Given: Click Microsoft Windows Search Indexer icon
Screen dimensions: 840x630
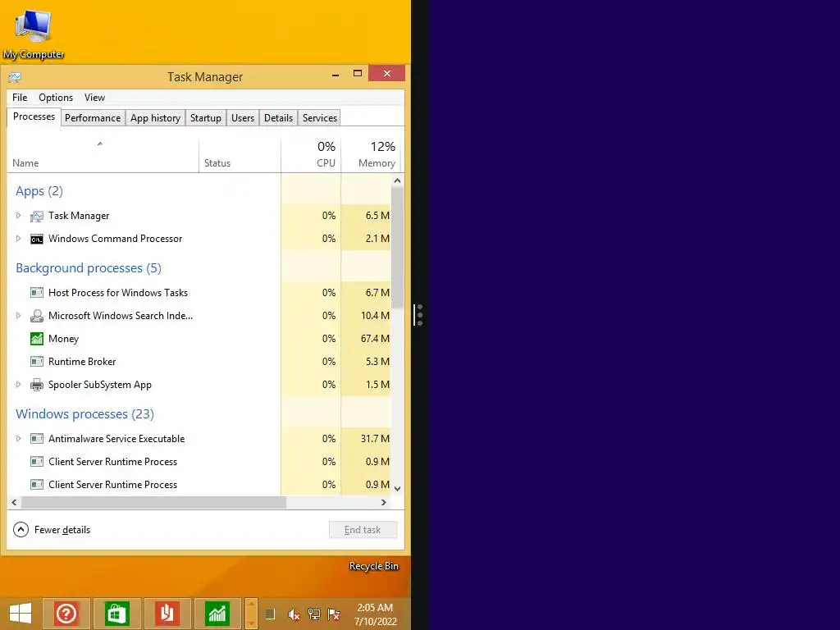Looking at the screenshot, I should [37, 316].
